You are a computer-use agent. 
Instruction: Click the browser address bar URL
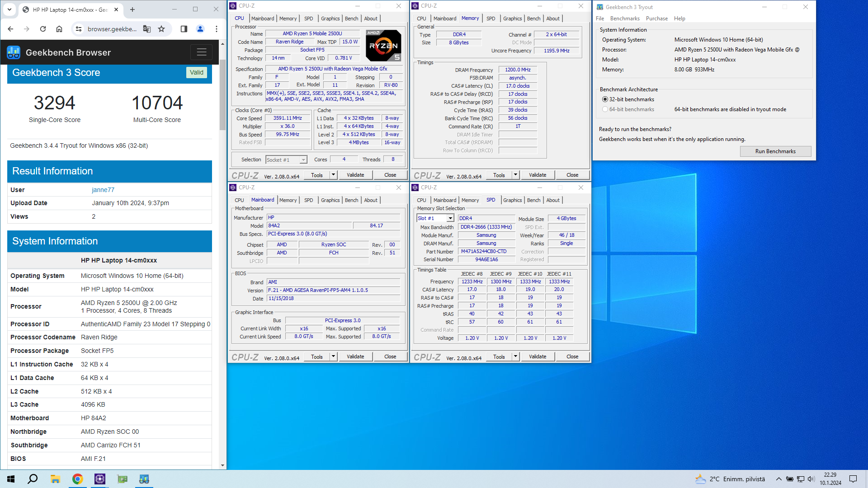(112, 29)
